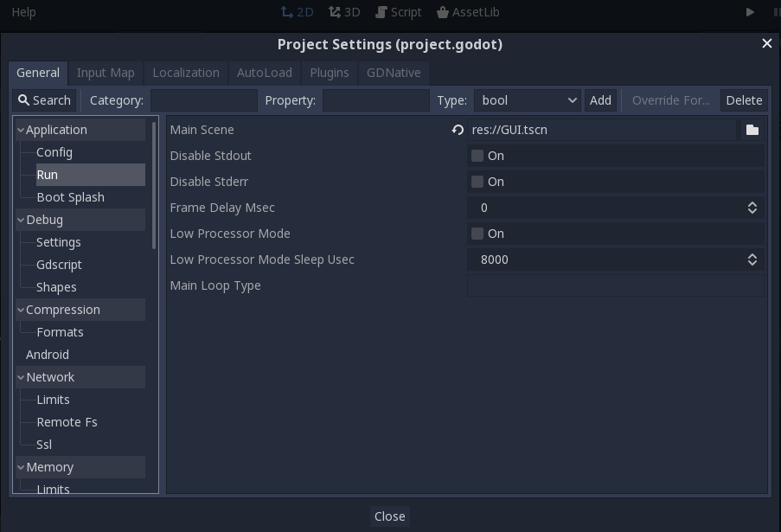
Task: Click the Add button
Action: coord(600,100)
